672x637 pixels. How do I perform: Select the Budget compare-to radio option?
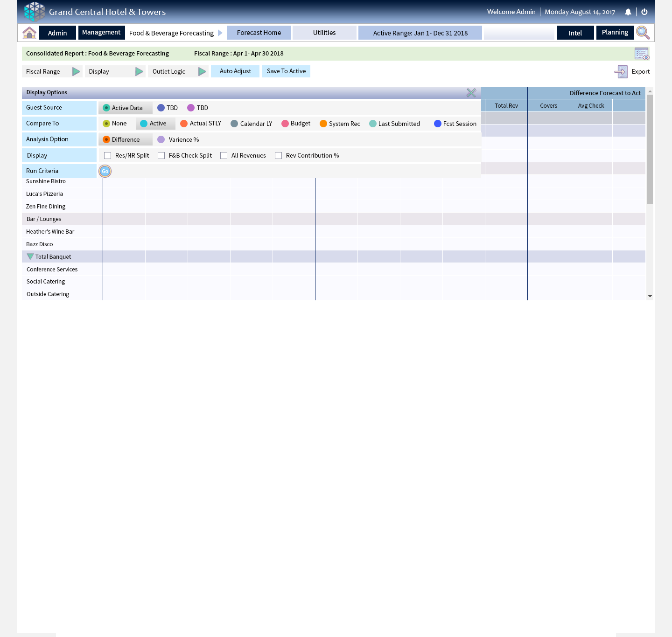[285, 124]
